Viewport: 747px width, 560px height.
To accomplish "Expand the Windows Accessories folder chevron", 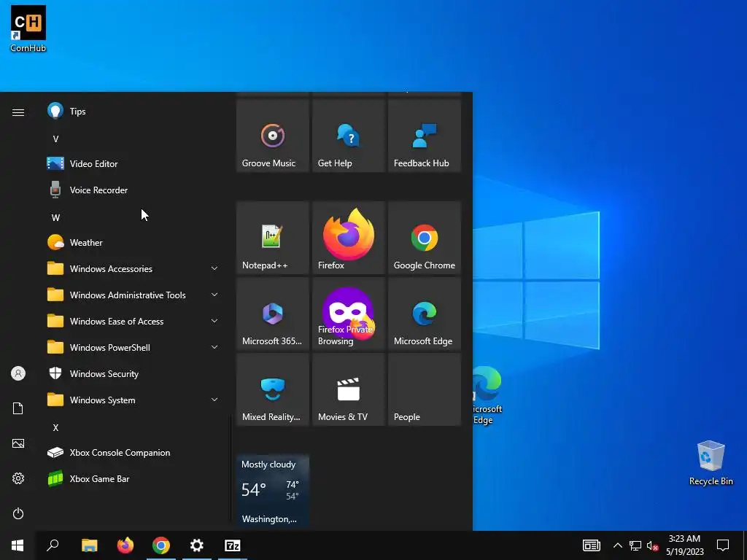I will click(214, 268).
